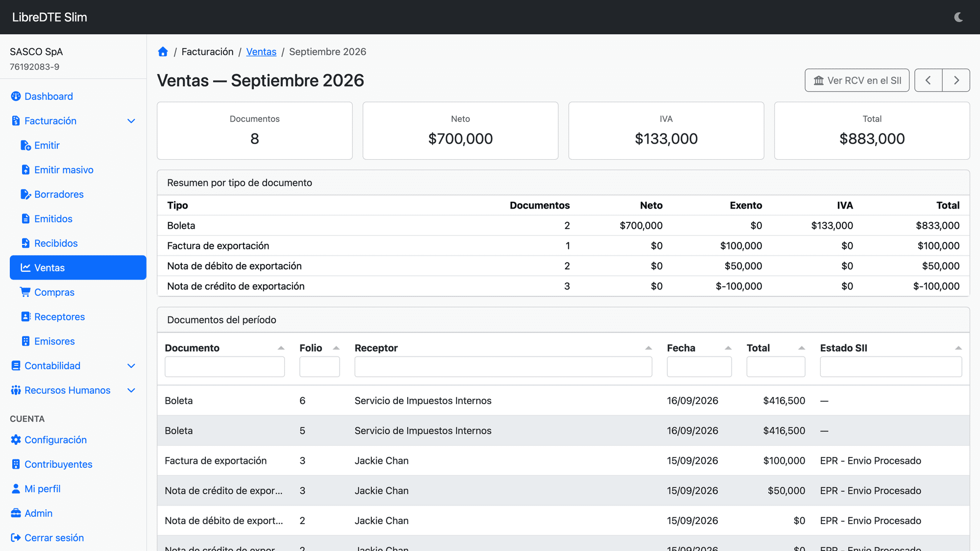Follow the Ventas breadcrumb link
Viewport: 980px width, 551px height.
click(x=261, y=52)
